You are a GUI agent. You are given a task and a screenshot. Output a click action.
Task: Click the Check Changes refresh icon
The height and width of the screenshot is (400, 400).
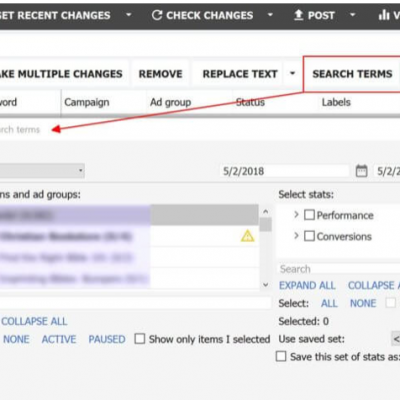[x=157, y=15]
